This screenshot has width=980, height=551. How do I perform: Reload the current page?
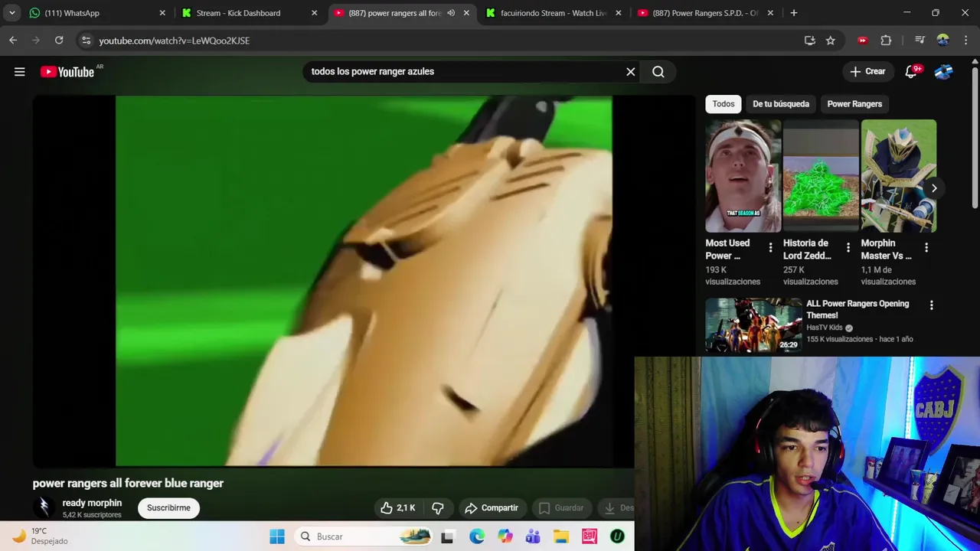pyautogui.click(x=59, y=40)
